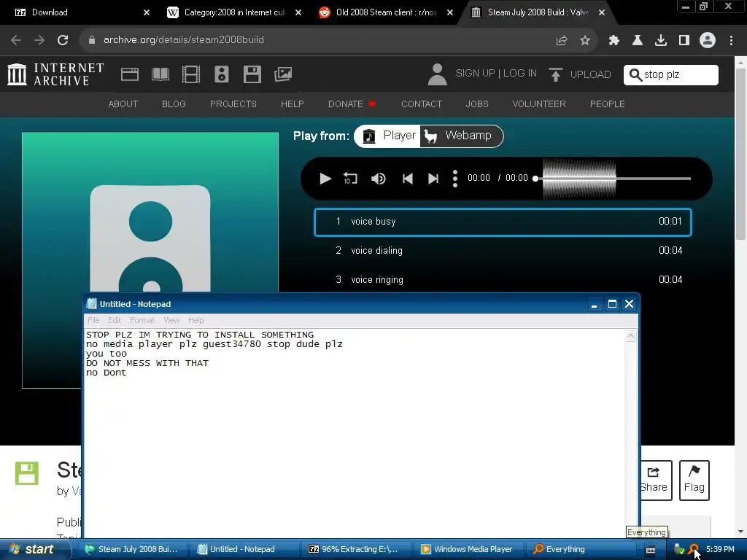Open the CONTACT nav link

point(422,104)
